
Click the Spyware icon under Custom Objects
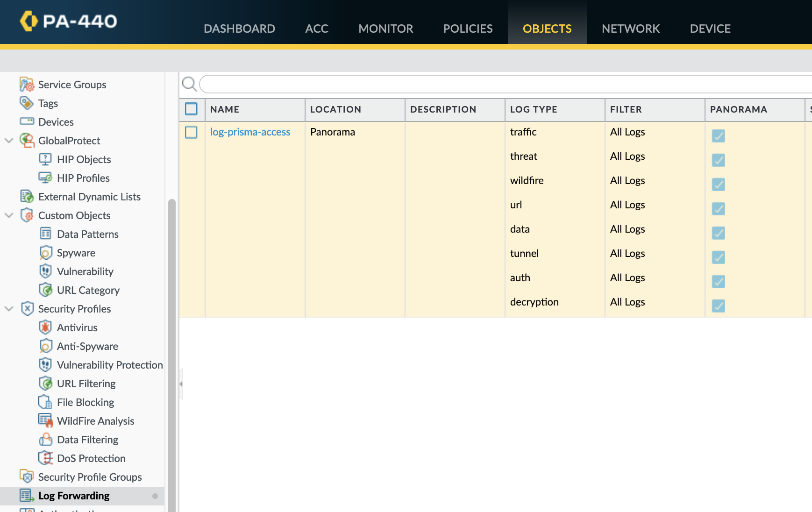(x=45, y=253)
